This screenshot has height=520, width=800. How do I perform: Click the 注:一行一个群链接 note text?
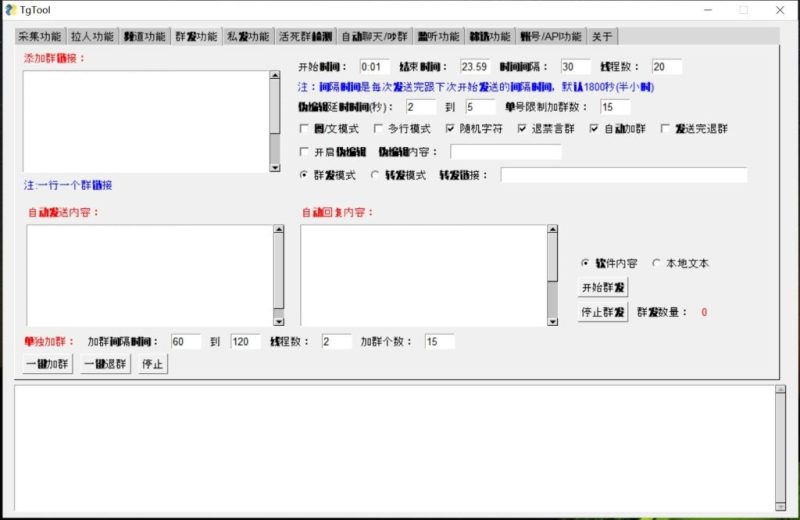point(68,185)
